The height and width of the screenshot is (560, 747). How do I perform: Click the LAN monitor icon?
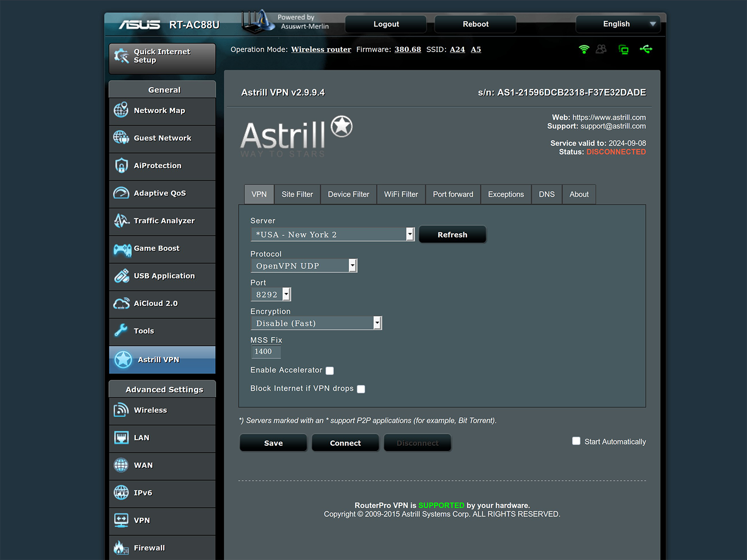pos(121,438)
